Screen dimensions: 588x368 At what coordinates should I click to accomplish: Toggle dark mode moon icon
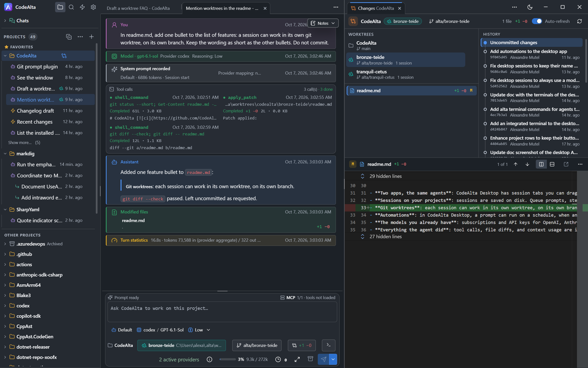point(530,7)
